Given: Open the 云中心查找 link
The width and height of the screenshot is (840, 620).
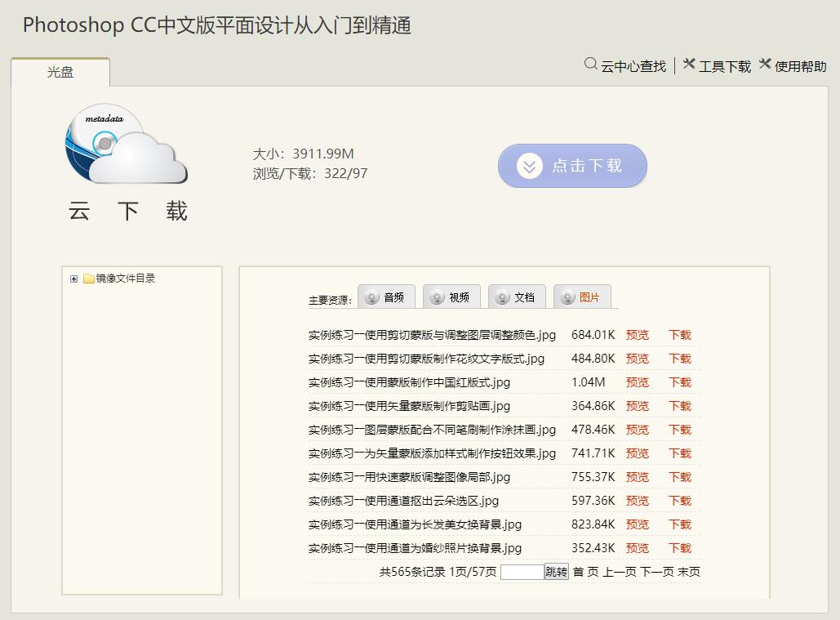Looking at the screenshot, I should pos(633,66).
